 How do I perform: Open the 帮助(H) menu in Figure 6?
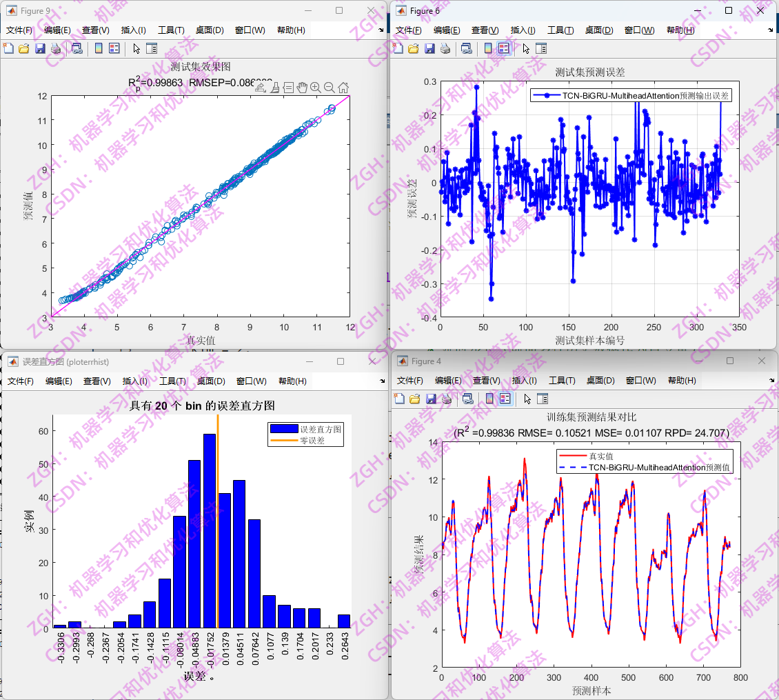[680, 30]
